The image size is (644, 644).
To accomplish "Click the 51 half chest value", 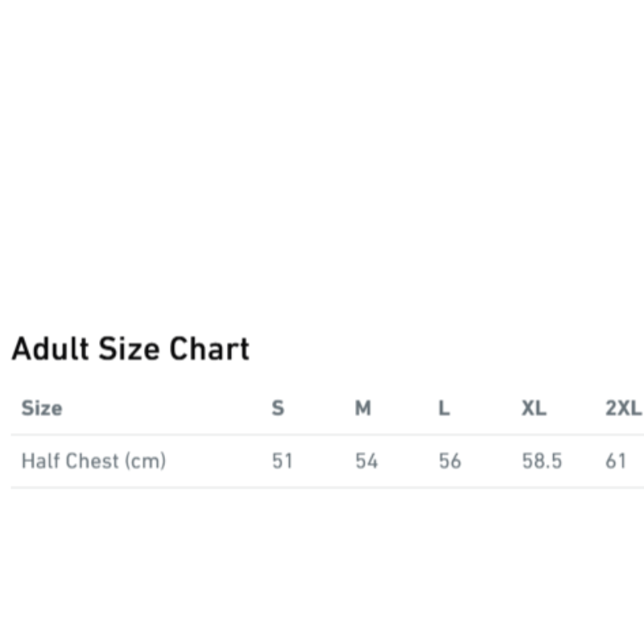I will pos(282,461).
